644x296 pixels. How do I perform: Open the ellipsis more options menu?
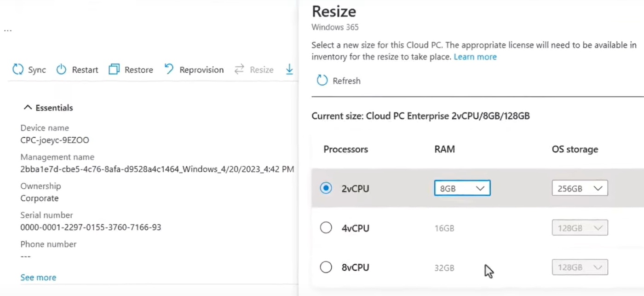(x=7, y=30)
